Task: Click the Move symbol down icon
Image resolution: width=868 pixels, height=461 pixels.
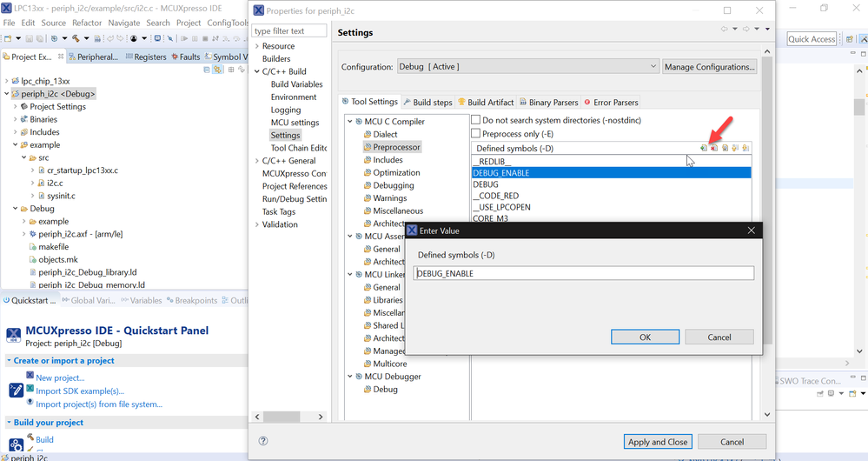Action: (x=745, y=148)
